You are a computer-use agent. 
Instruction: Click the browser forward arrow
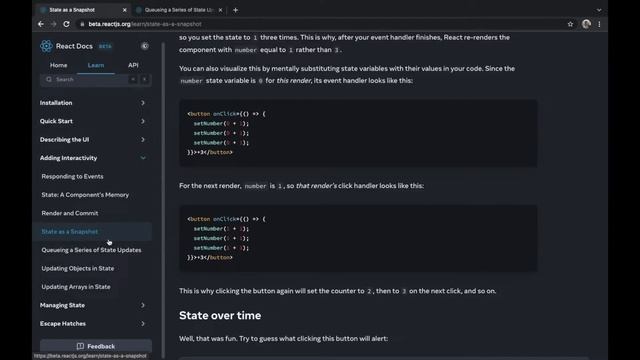point(53,24)
